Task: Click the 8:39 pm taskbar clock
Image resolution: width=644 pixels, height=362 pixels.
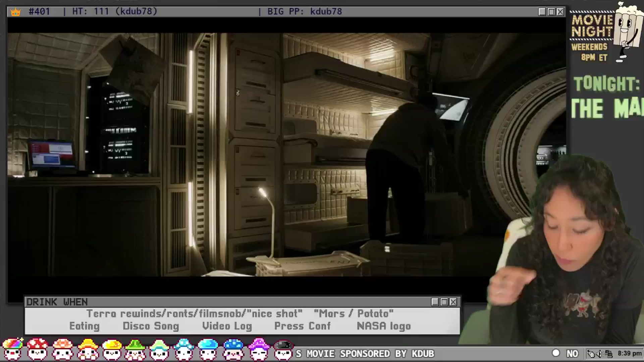Action: click(630, 353)
